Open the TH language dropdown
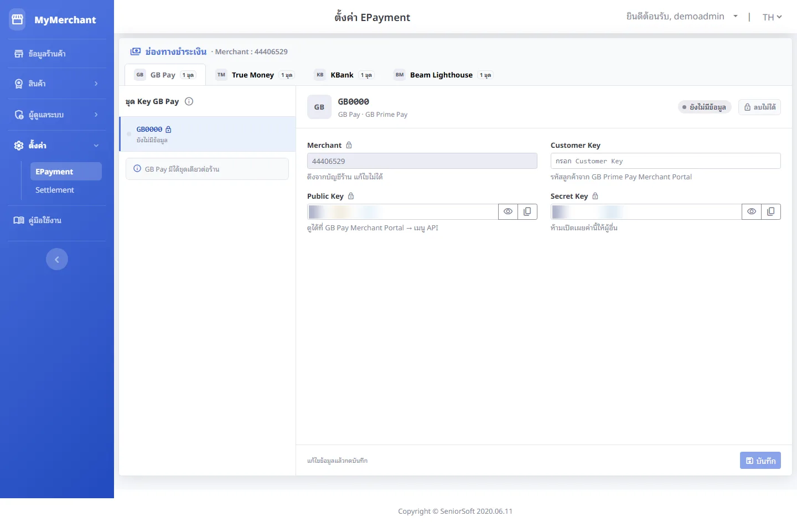The height and width of the screenshot is (532, 797). pos(772,17)
